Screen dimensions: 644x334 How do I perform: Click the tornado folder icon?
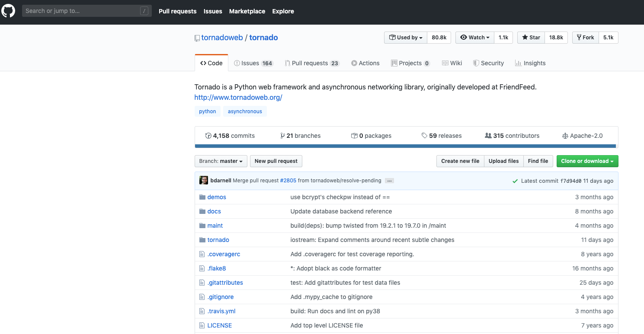coord(202,240)
